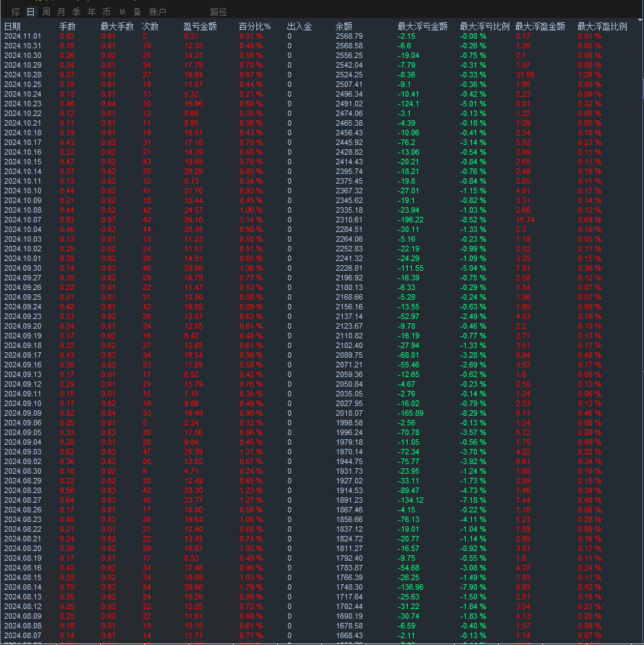Click the 最大浮亏比例 column header
This screenshot has height=645, width=644.
point(485,27)
